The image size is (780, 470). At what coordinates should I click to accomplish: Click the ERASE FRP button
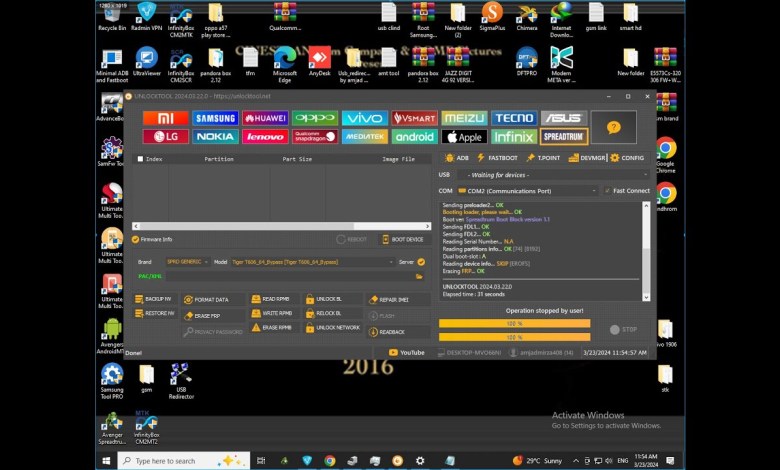pyautogui.click(x=213, y=316)
